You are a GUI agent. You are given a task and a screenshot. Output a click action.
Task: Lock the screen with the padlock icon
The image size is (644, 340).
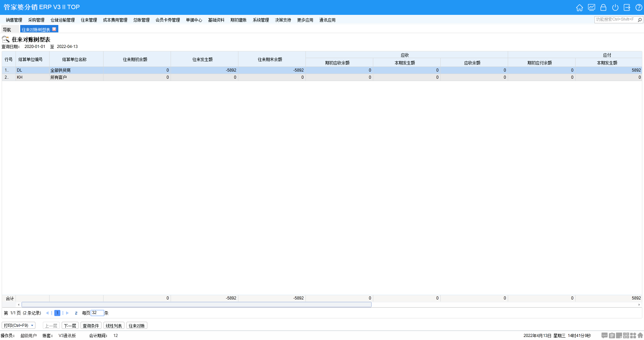tap(603, 7)
